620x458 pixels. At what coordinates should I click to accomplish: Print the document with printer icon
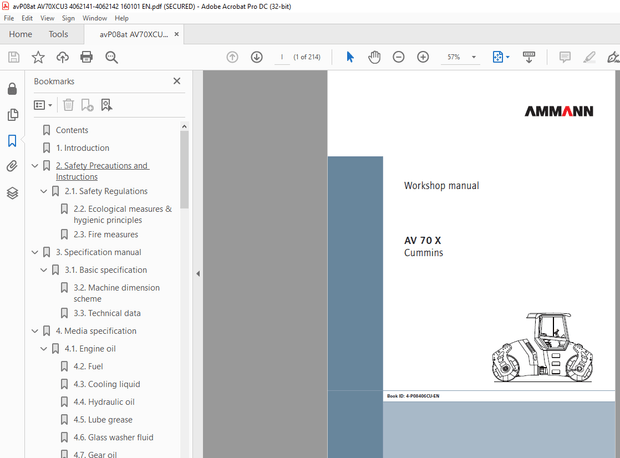pyautogui.click(x=87, y=57)
